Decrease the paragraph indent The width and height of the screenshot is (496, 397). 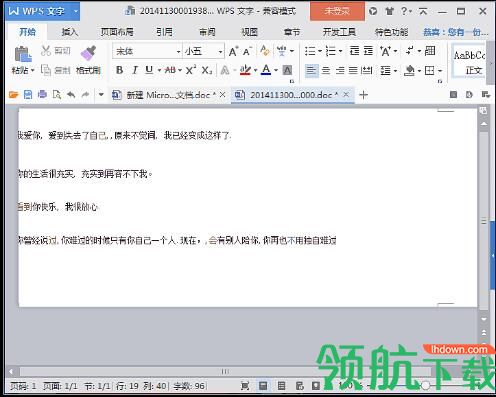click(x=354, y=51)
